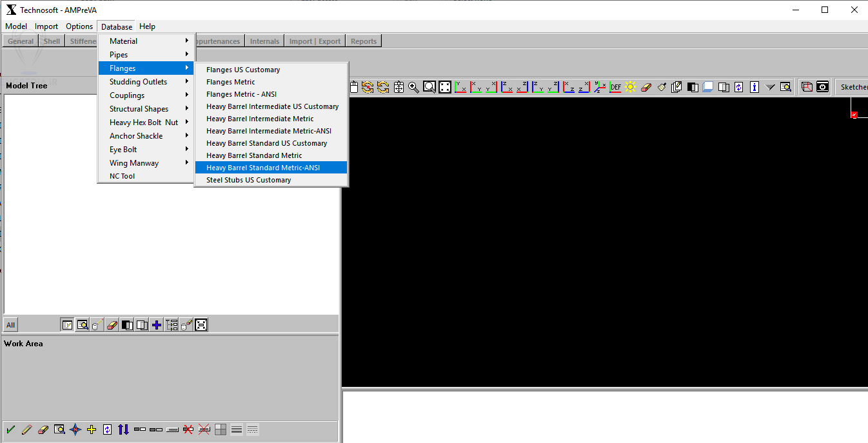The width and height of the screenshot is (868, 443).
Task: Select the DEF default view icon
Action: tap(615, 87)
